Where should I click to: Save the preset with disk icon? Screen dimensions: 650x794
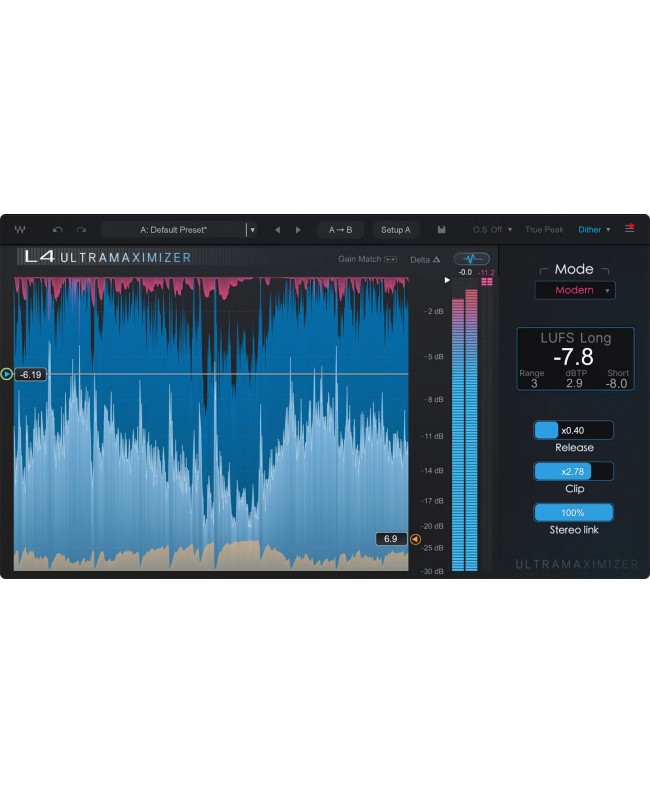pyautogui.click(x=441, y=229)
